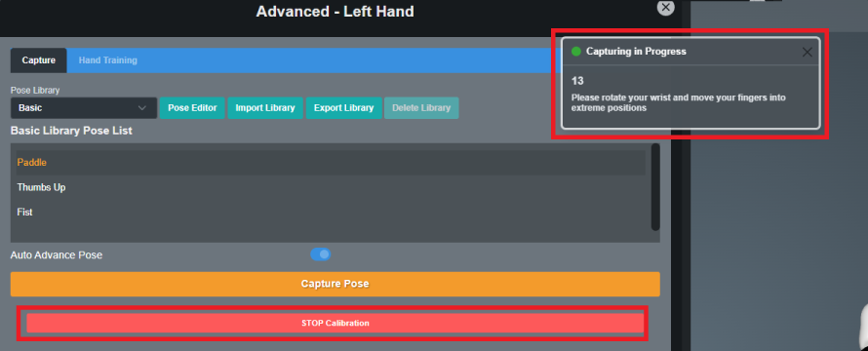Click the Export Library button
The width and height of the screenshot is (868, 351).
coord(343,108)
